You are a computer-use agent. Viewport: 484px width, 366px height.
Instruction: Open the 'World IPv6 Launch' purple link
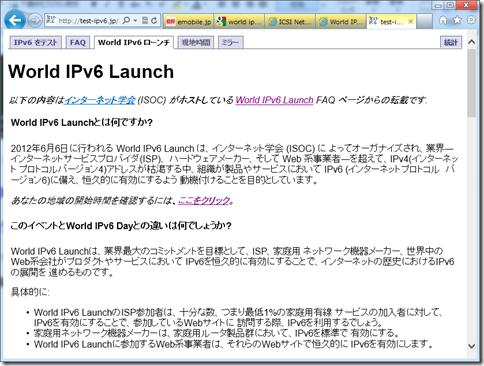pos(274,100)
